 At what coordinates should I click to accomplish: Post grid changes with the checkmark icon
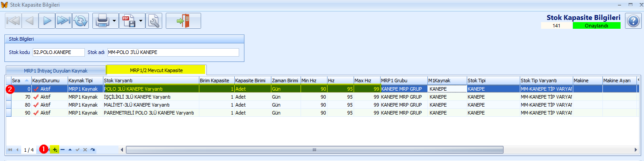[x=77, y=150]
